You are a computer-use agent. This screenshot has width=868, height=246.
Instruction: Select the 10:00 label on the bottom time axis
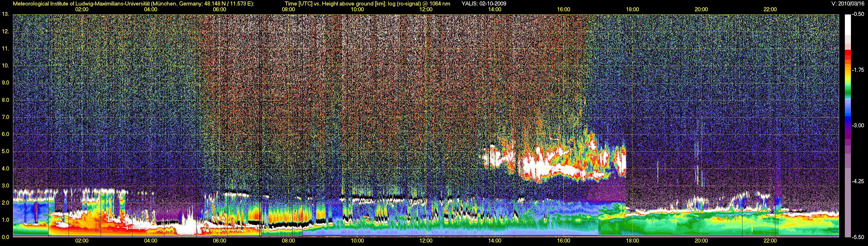[x=357, y=241]
